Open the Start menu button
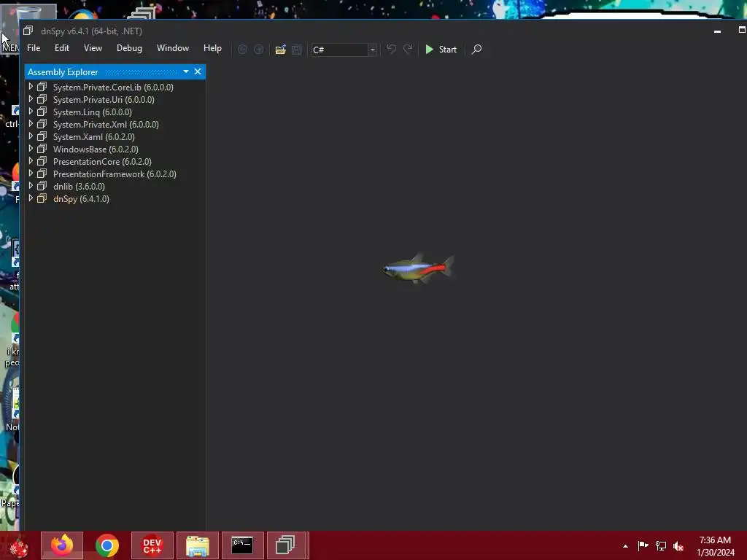 (x=19, y=547)
